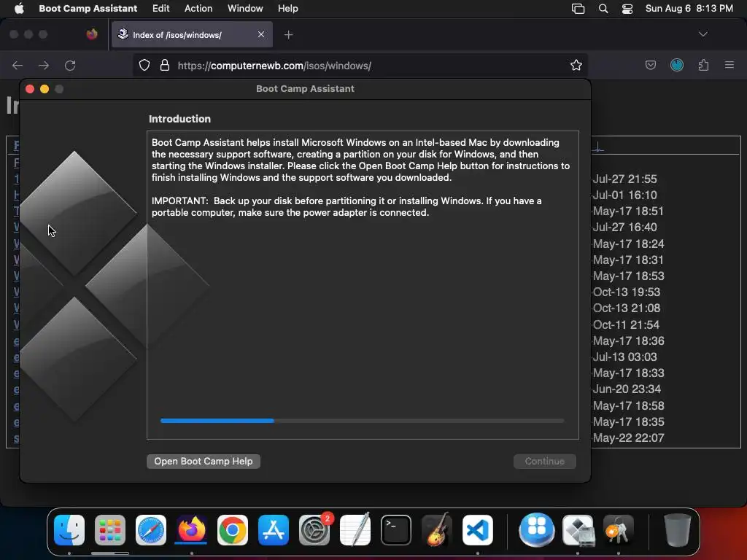Show site security lock info in Firefox

point(165,65)
